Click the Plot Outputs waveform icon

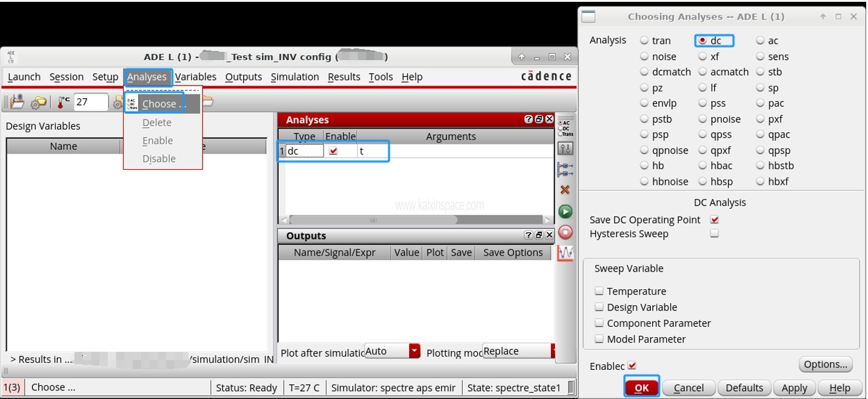[565, 253]
